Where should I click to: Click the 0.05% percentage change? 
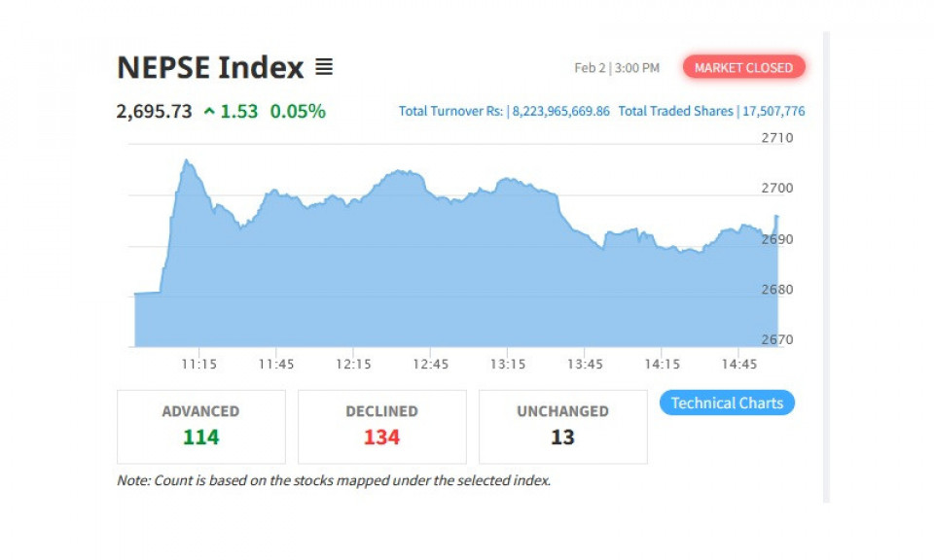[x=298, y=111]
